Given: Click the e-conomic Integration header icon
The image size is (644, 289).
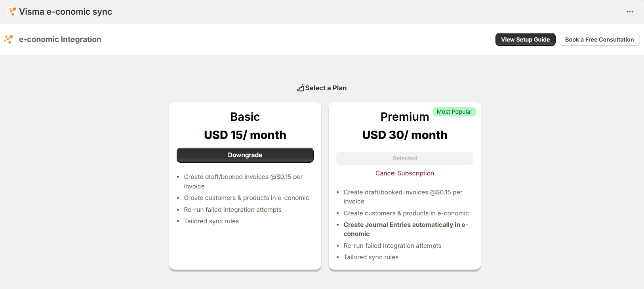Looking at the screenshot, I should coord(8,39).
